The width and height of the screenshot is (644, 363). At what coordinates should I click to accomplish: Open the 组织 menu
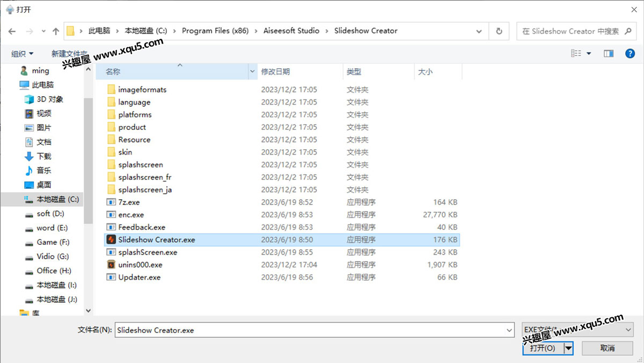click(23, 54)
